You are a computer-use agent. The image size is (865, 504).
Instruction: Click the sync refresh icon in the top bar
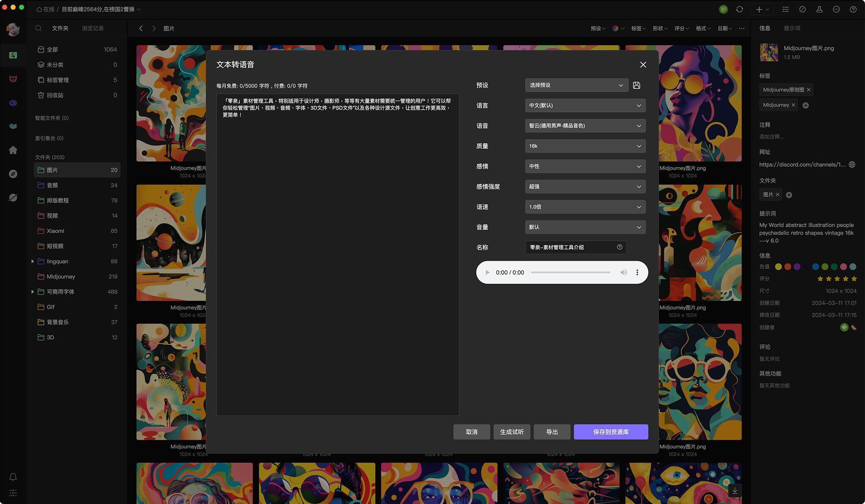click(739, 9)
